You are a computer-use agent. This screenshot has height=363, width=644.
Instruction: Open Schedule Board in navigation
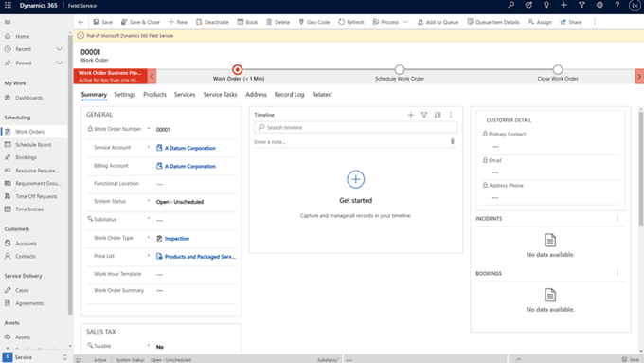tap(34, 145)
